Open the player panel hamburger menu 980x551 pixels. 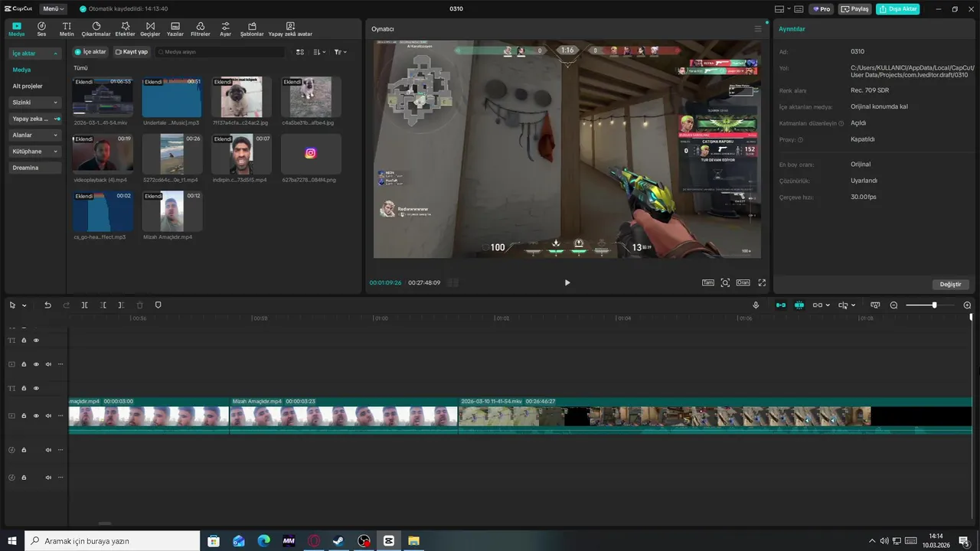click(x=758, y=29)
